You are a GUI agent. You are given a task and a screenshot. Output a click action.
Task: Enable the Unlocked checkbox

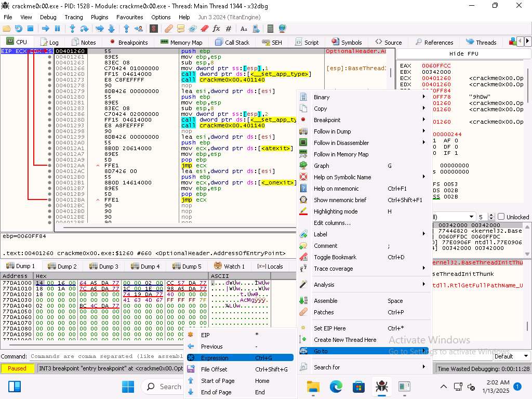[x=501, y=217]
